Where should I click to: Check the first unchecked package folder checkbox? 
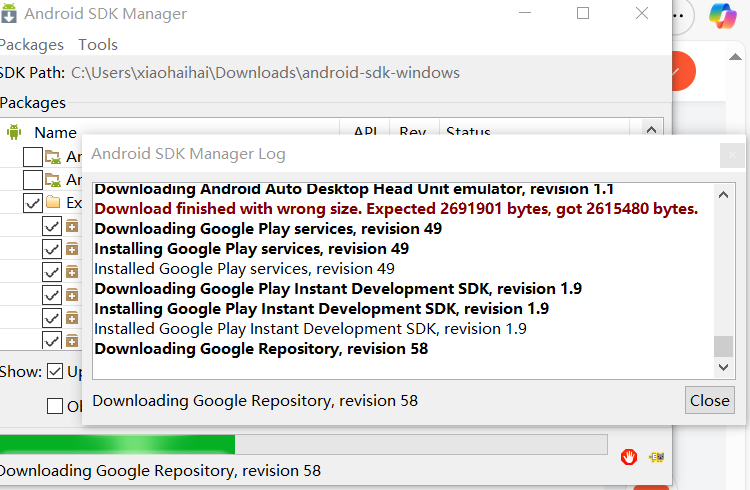click(33, 156)
